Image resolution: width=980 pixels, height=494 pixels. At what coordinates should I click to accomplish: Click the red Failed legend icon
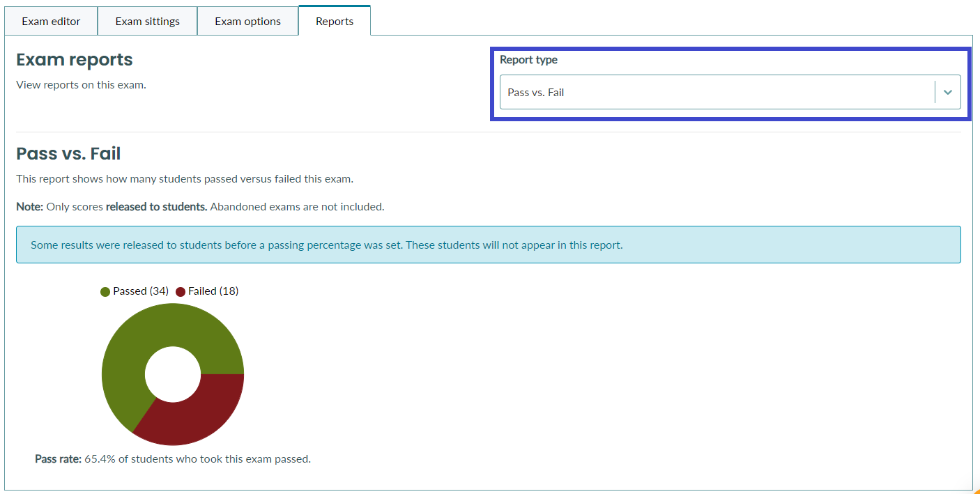(181, 291)
